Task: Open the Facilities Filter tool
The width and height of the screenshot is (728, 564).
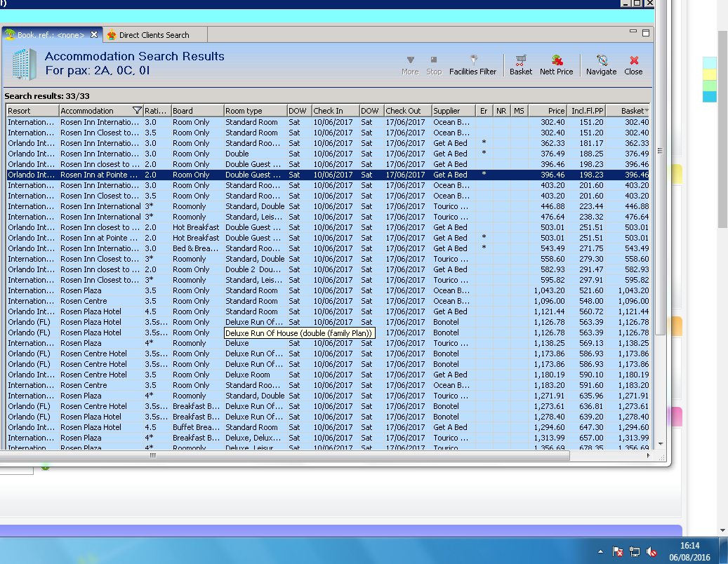Action: (x=472, y=65)
